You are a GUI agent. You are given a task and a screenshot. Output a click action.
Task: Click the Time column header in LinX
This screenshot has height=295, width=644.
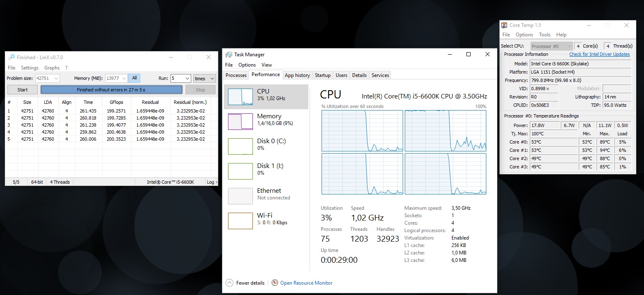(x=88, y=102)
